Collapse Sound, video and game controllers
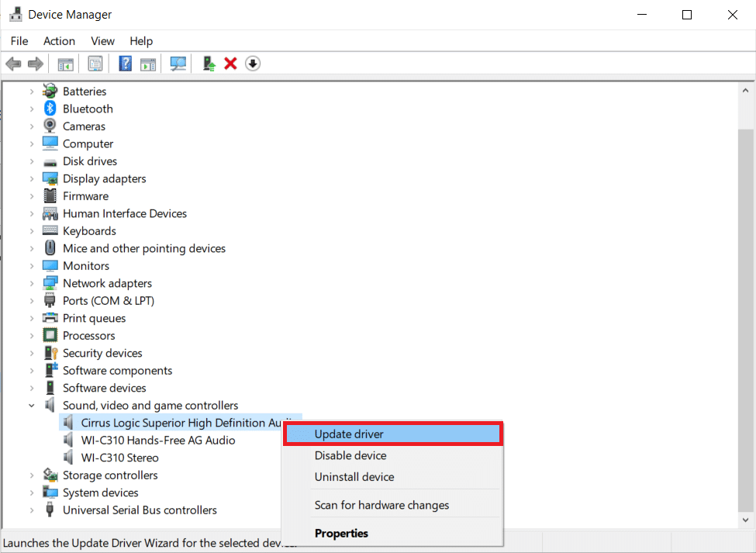The image size is (756, 553). coord(32,406)
